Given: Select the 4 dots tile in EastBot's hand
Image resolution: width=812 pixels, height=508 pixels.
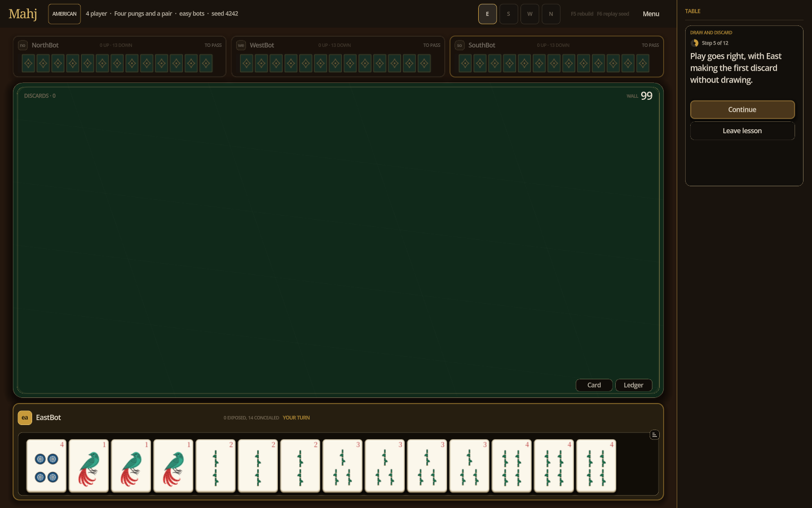Looking at the screenshot, I should click(x=47, y=466).
